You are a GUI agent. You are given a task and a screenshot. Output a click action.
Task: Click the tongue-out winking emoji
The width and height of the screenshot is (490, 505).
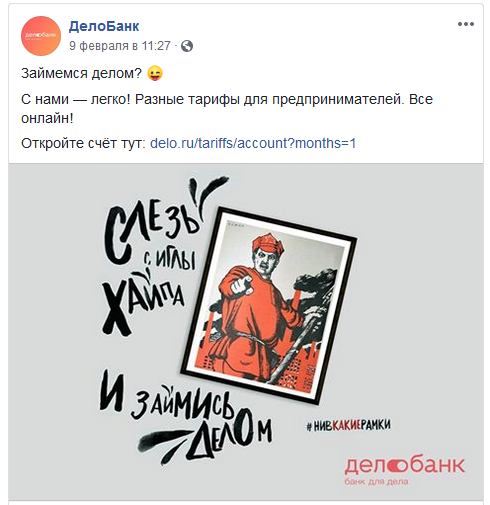point(155,73)
